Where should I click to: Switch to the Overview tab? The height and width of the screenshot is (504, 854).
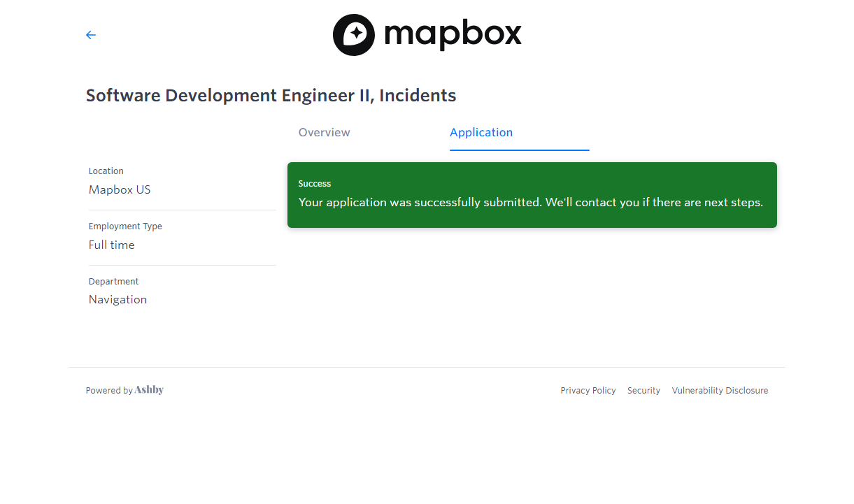coord(324,133)
